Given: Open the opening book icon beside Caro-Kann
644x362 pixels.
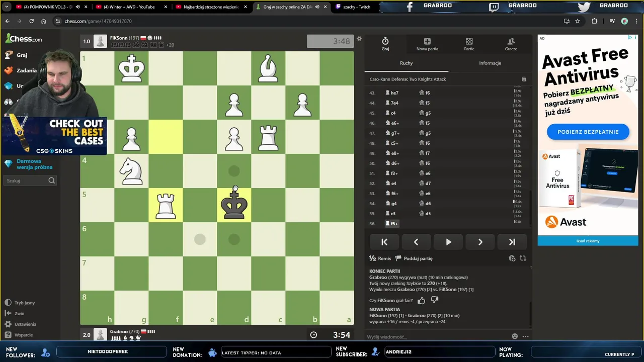Looking at the screenshot, I should pyautogui.click(x=524, y=79).
